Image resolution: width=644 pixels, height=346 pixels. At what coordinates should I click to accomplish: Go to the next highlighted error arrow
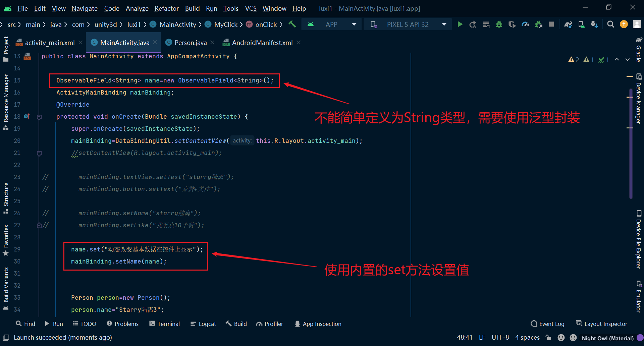click(628, 59)
